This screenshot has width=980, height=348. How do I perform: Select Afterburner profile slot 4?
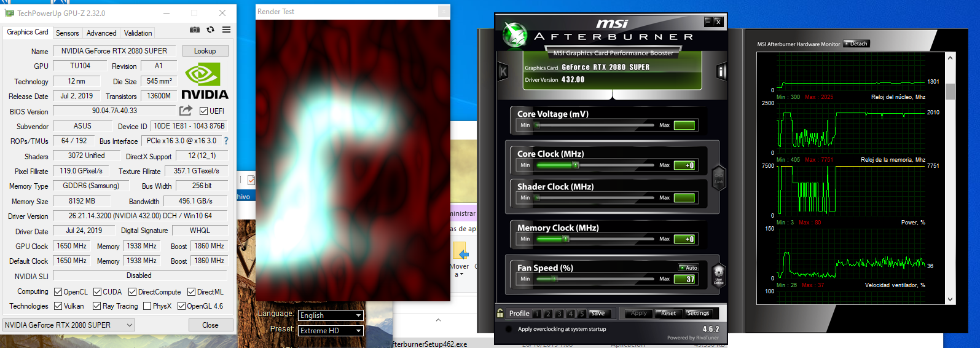(570, 314)
